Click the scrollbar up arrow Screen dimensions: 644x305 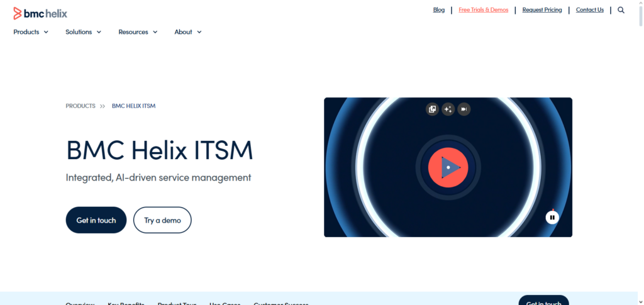click(x=641, y=3)
